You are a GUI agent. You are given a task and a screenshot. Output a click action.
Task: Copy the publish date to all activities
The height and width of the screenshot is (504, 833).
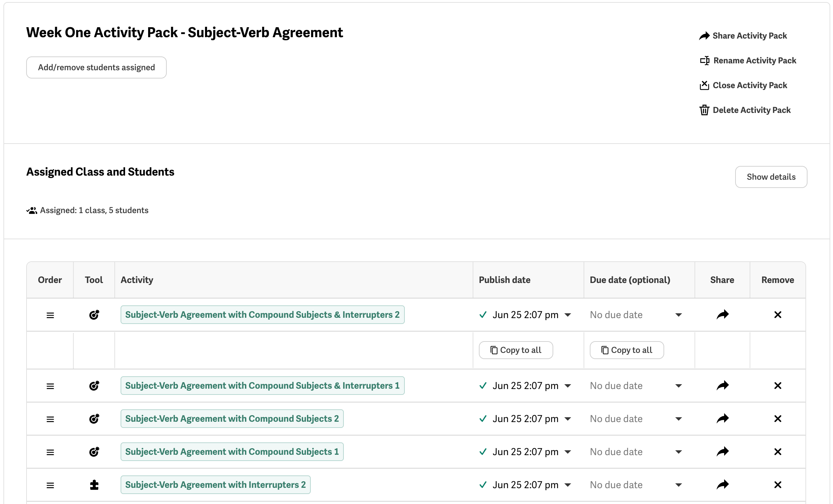(x=516, y=350)
